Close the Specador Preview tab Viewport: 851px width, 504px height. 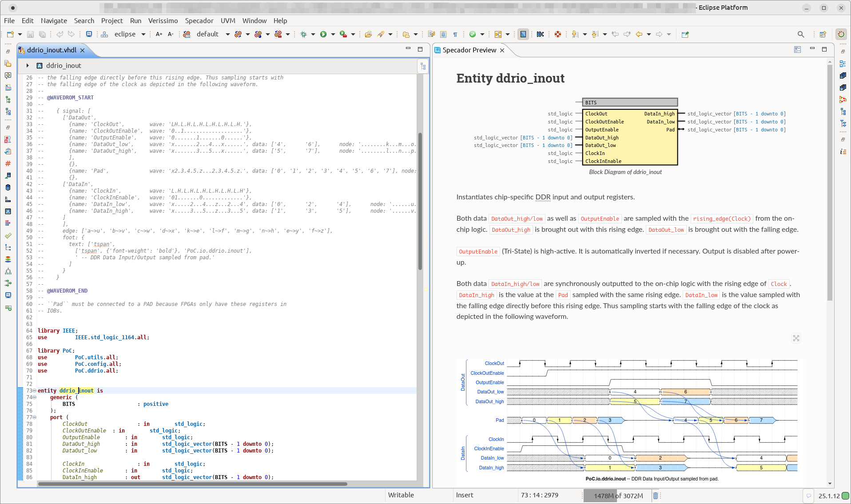502,50
